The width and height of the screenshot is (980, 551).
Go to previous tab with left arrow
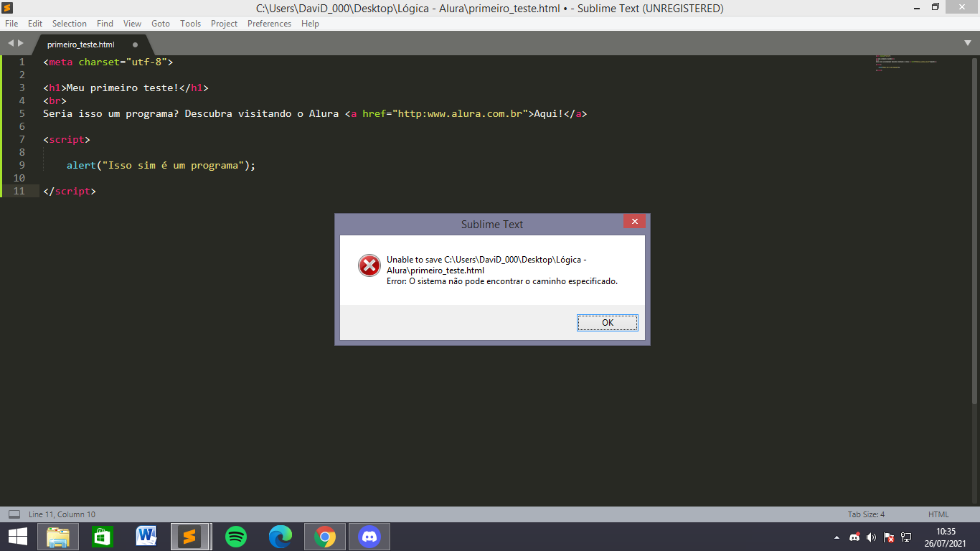point(11,44)
